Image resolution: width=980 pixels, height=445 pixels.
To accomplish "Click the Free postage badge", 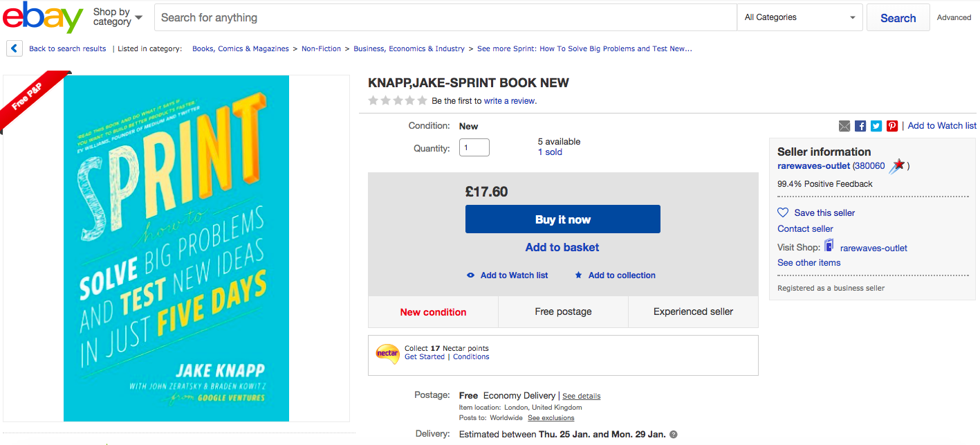I will coord(563,312).
